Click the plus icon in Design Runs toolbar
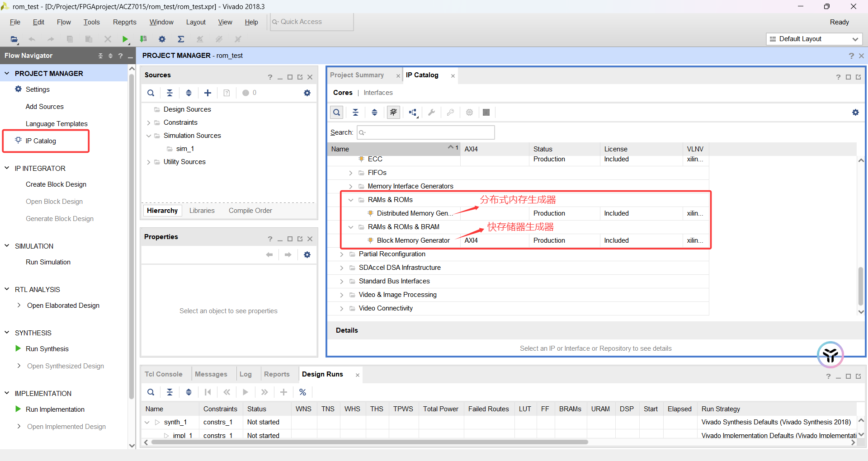This screenshot has width=868, height=461. pyautogui.click(x=283, y=392)
